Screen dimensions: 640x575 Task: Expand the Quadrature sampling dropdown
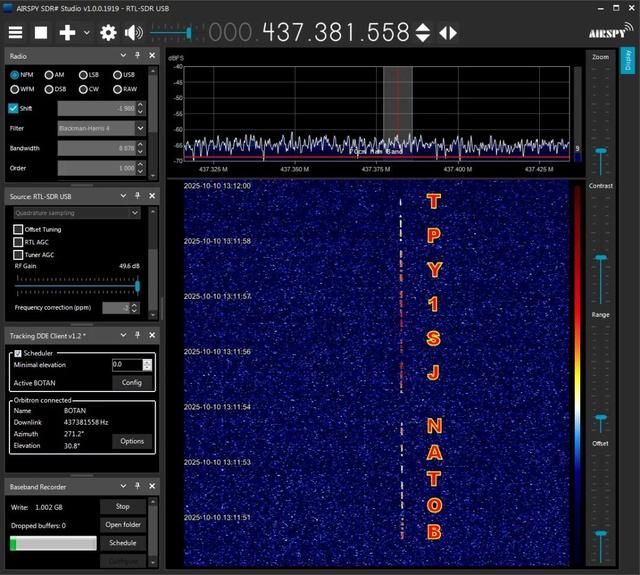click(x=135, y=213)
